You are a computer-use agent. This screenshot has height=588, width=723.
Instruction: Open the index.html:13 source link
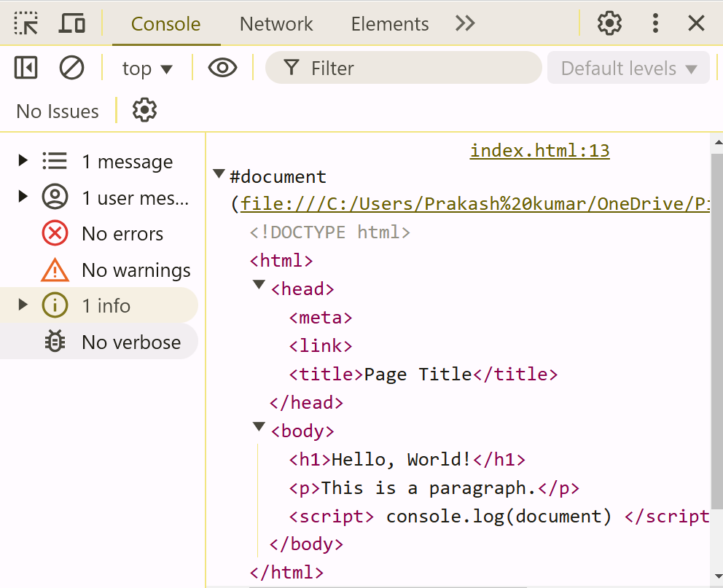[539, 151]
